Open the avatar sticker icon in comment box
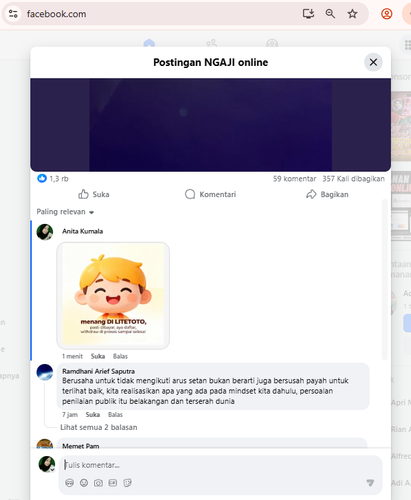This screenshot has width=411, height=500. tap(69, 483)
